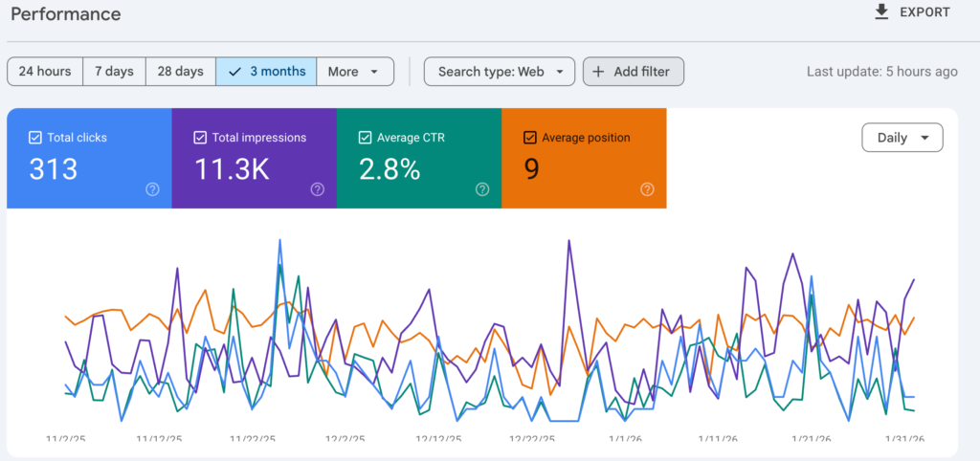Open the Daily granularity dropdown

(x=902, y=138)
